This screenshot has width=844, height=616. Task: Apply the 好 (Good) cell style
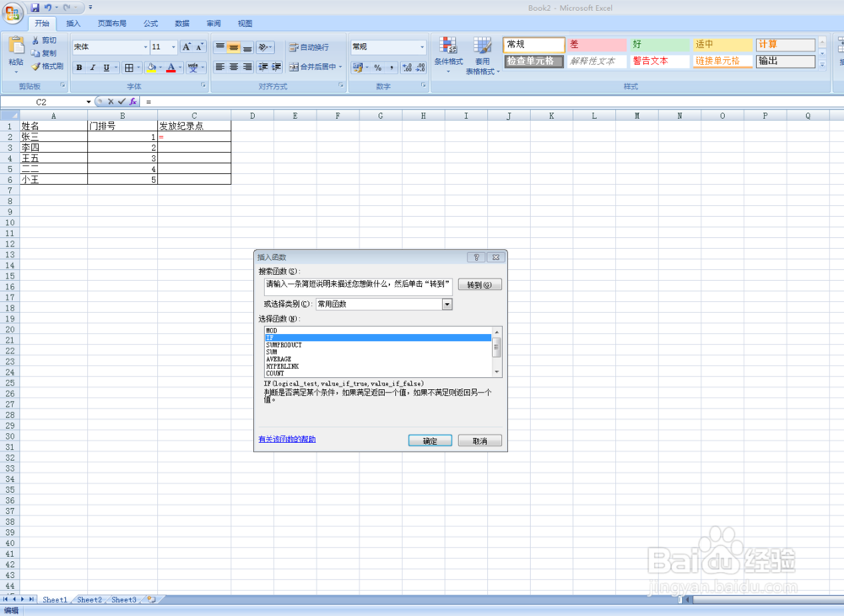click(x=659, y=44)
